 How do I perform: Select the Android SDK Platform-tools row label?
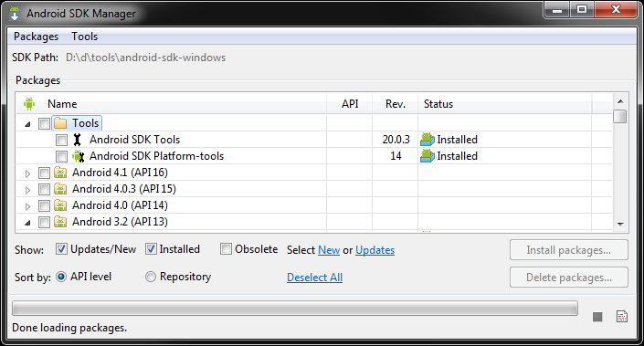pyautogui.click(x=156, y=156)
